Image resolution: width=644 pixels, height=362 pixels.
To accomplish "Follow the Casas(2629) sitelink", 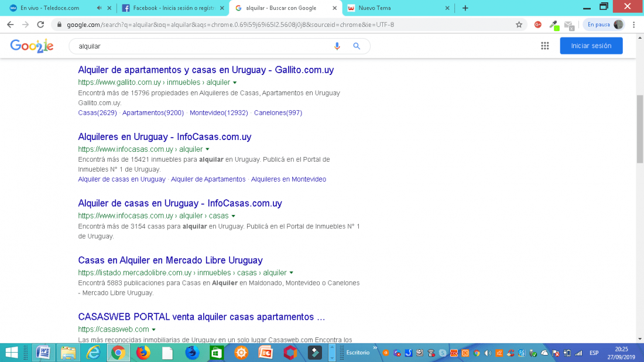I will (x=97, y=112).
